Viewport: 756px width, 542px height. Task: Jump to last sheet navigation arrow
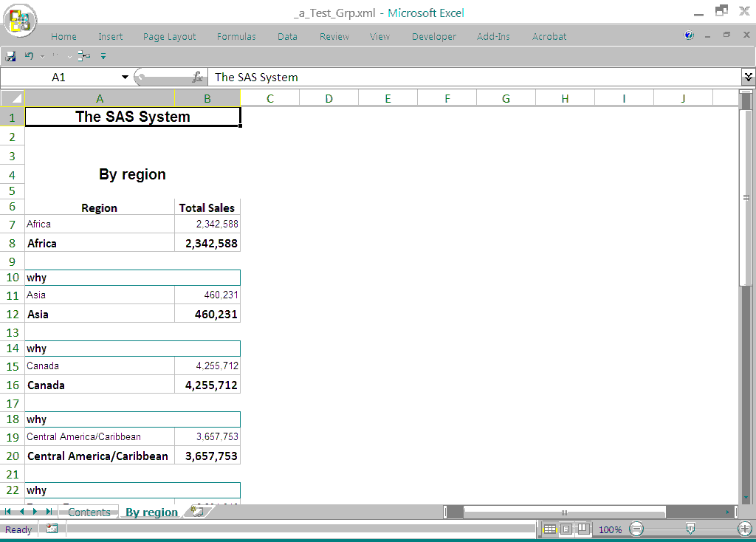(49, 512)
